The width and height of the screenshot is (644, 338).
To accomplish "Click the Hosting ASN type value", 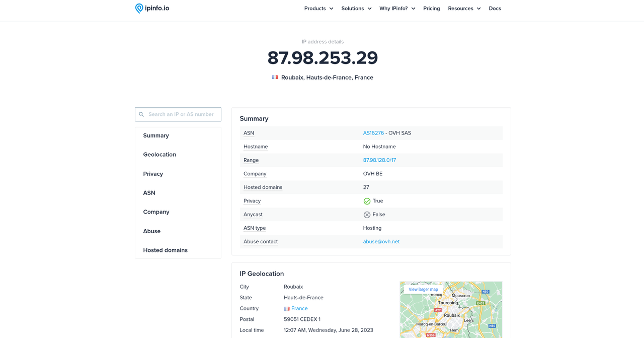I will coord(372,228).
